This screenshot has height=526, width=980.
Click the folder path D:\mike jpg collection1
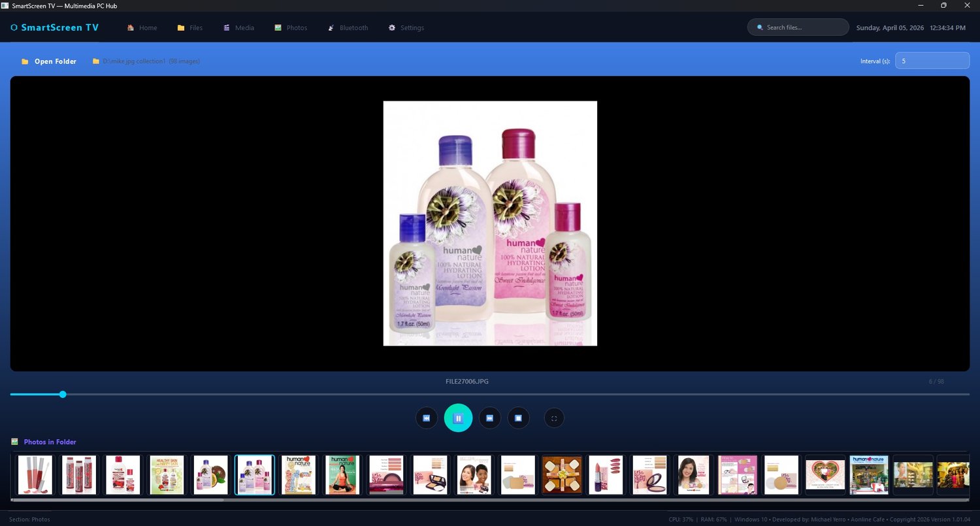click(x=134, y=61)
